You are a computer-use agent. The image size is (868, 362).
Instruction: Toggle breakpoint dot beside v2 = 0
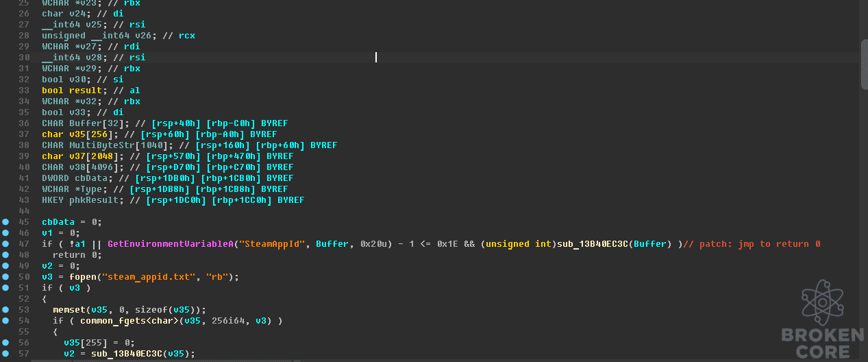pos(5,266)
